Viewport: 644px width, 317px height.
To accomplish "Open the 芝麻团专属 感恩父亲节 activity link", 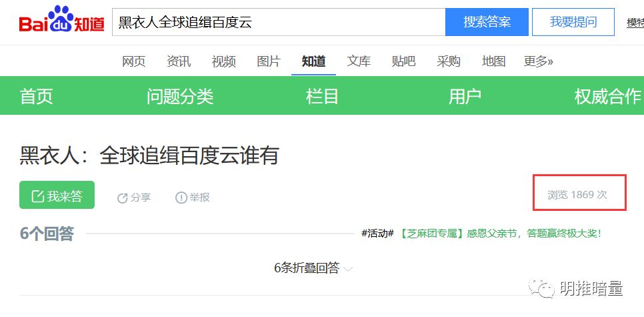I will (x=501, y=234).
